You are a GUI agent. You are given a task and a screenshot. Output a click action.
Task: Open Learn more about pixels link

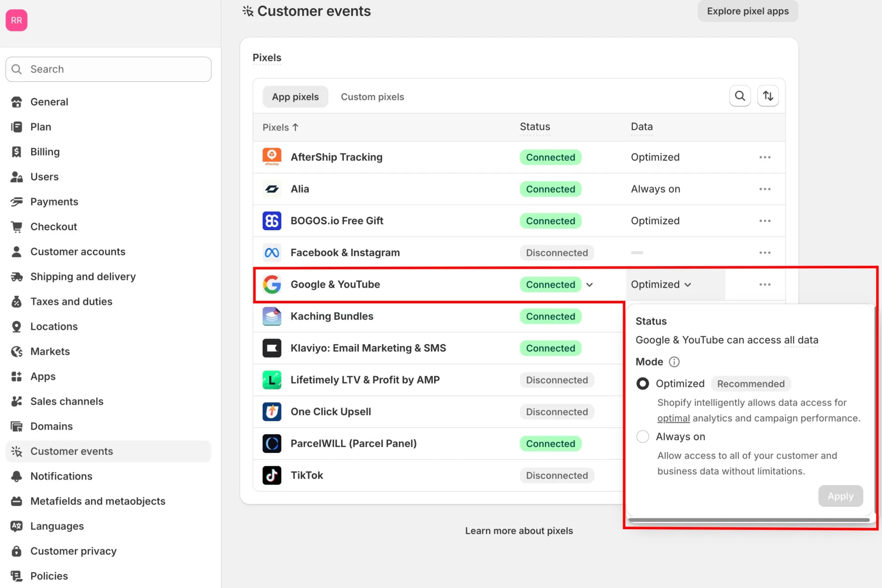pos(519,531)
